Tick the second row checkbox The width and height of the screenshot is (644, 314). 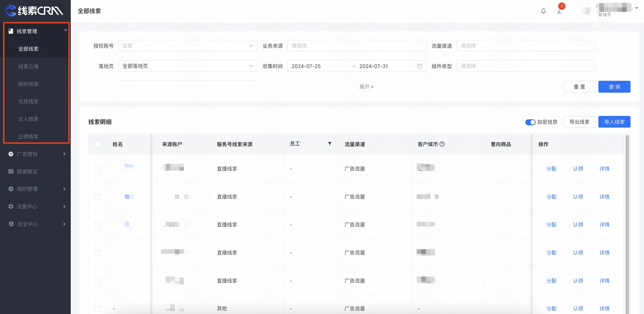coord(97,197)
